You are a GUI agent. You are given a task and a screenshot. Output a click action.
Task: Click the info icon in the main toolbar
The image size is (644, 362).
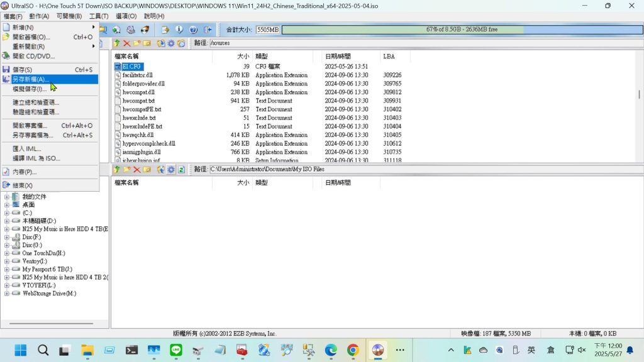pyautogui.click(x=179, y=30)
